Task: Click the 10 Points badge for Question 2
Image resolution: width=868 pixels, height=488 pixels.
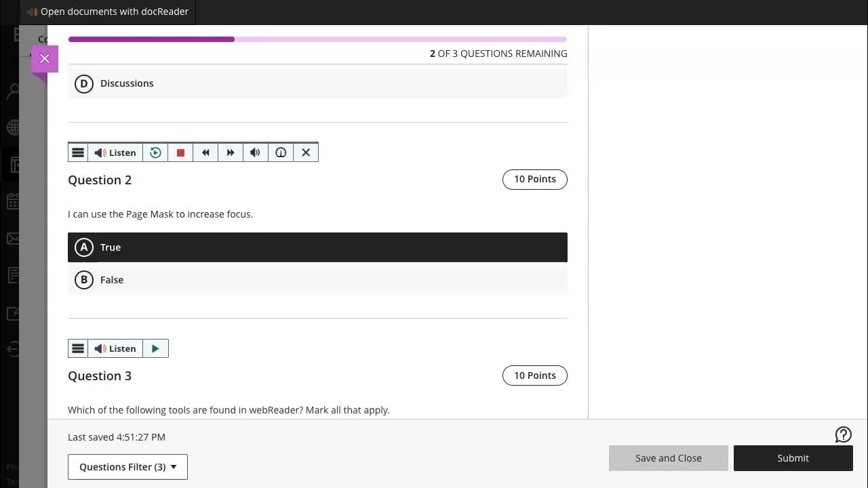Action: [x=535, y=179]
